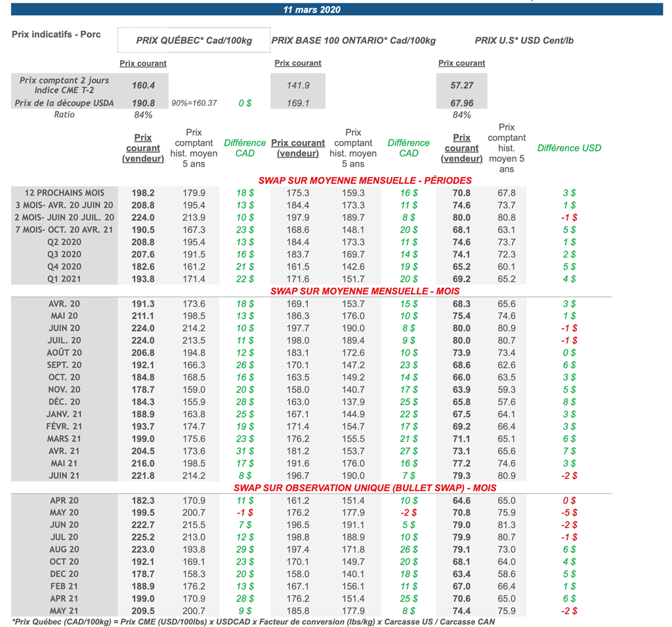Click the "12 PROCHAINS MOIS" row label
672x627 pixels.
coord(64,193)
